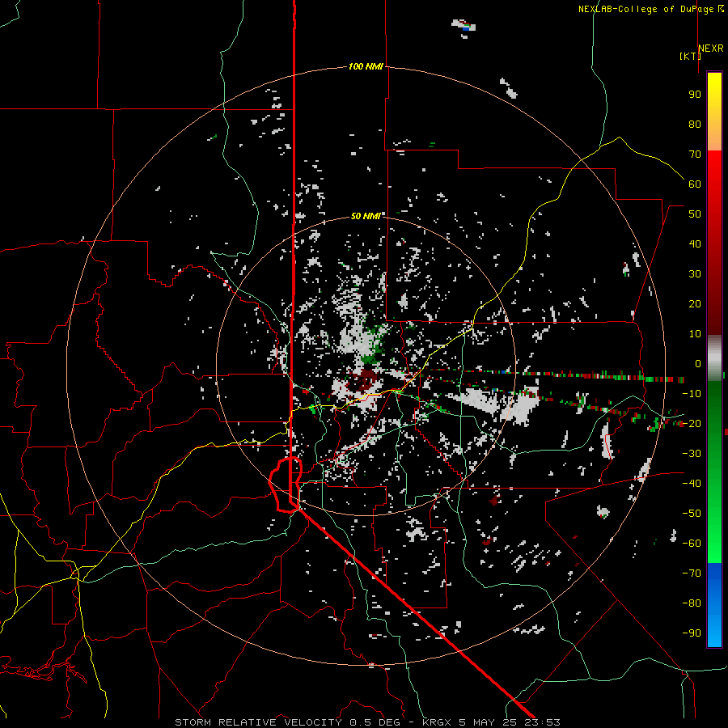This screenshot has width=728, height=728.
Task: Click the positive 40 value on velocity scale
Action: point(695,243)
